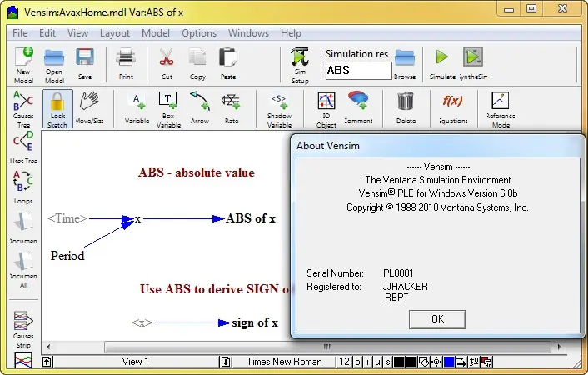Toggle underline with u button
Viewport: 588px width, 375px height.
click(x=377, y=362)
